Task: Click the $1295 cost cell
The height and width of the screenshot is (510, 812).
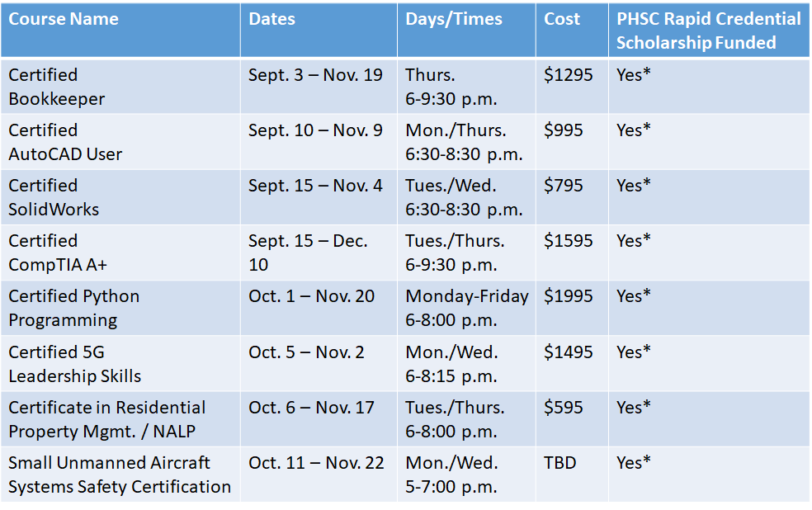Action: (x=568, y=75)
